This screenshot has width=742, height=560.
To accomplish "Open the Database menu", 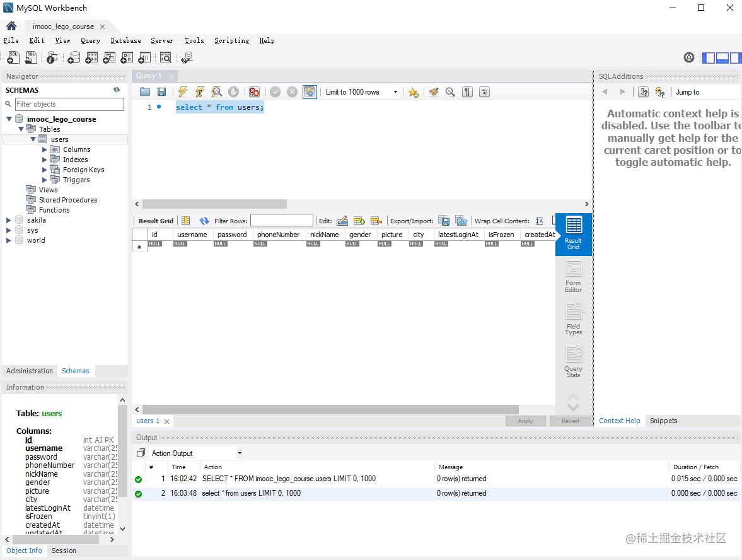I will (x=126, y=41).
